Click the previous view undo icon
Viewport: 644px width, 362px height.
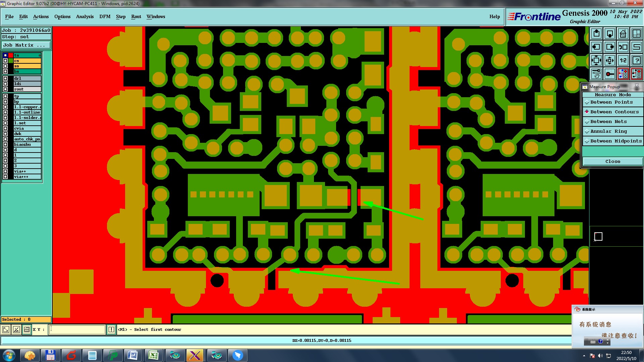pyautogui.click(x=623, y=47)
